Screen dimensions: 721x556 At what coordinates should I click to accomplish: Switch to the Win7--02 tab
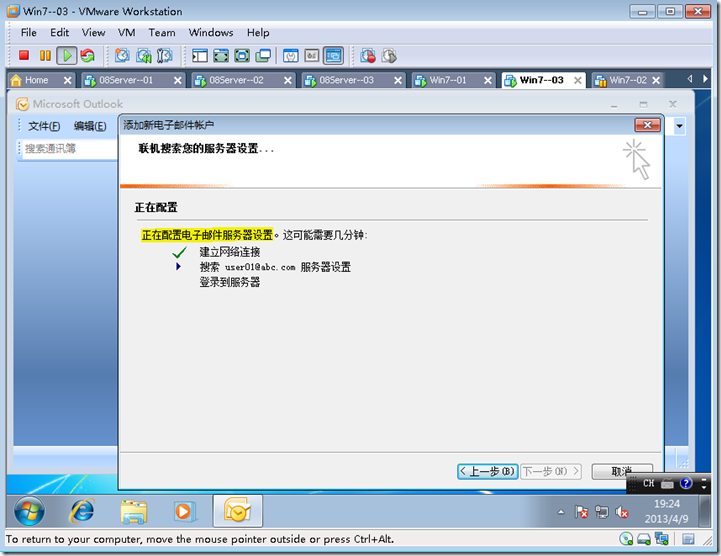[628, 80]
